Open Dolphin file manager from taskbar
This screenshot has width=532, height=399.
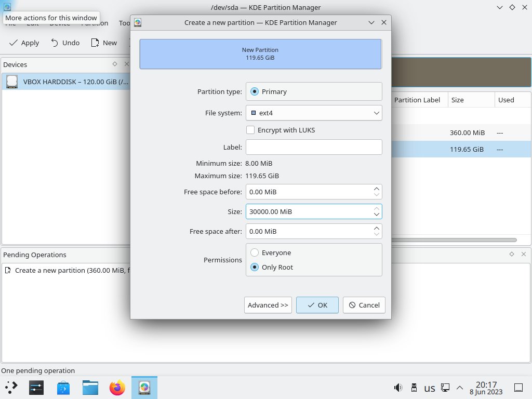[x=90, y=388]
